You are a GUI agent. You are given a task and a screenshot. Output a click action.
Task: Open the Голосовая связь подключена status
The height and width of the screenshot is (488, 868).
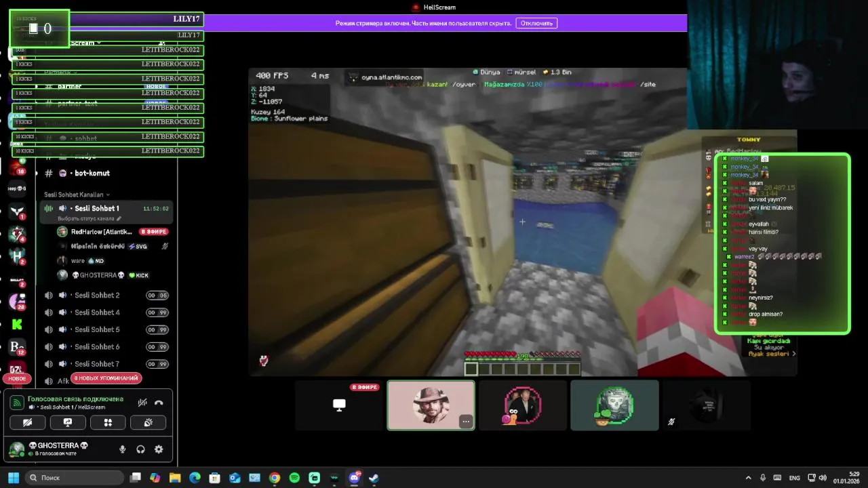click(x=75, y=399)
